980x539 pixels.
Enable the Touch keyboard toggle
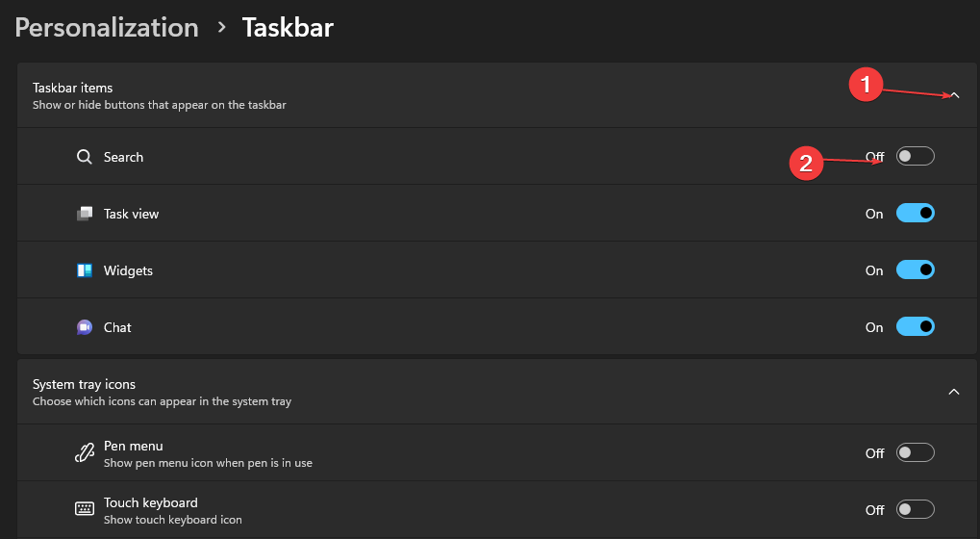click(x=915, y=509)
